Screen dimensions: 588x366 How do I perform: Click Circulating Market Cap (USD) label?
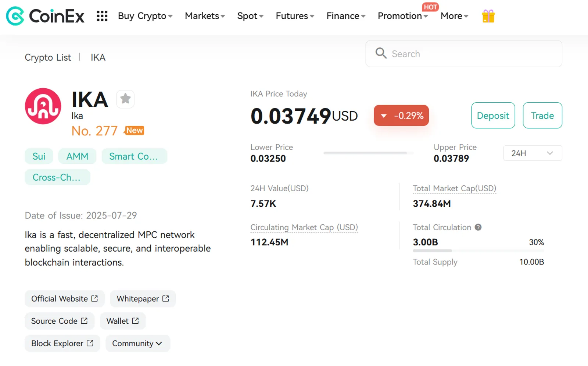click(304, 227)
